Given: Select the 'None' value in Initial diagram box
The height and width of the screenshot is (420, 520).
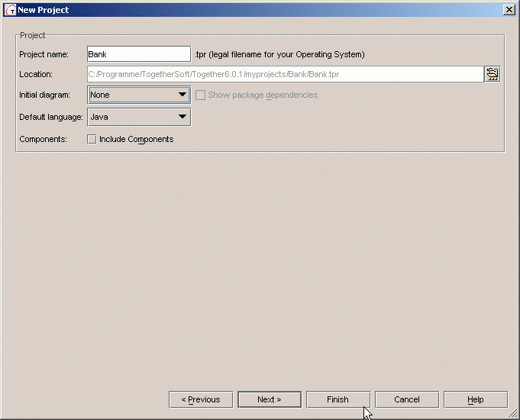Looking at the screenshot, I should point(130,95).
